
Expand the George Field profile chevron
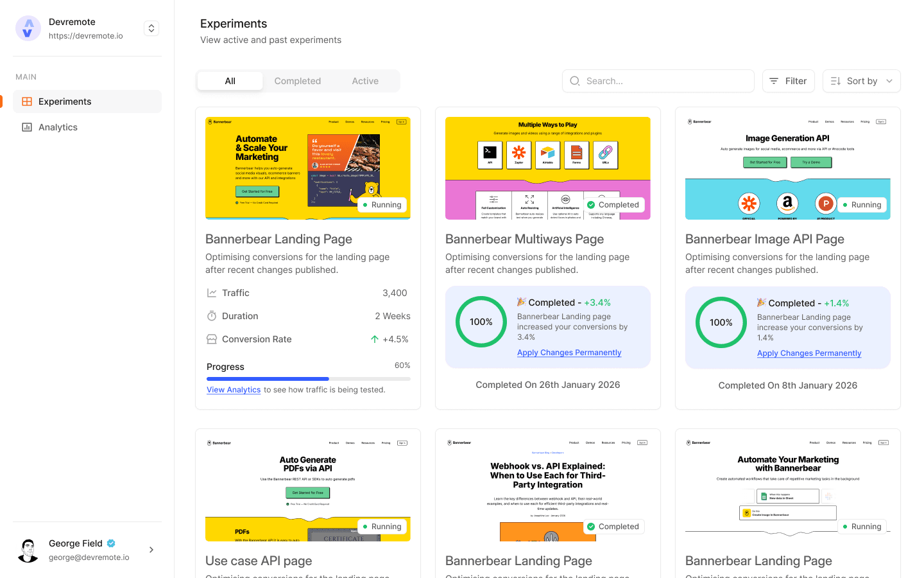[x=151, y=550]
